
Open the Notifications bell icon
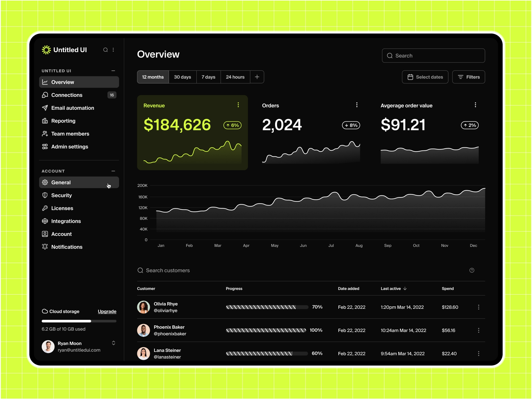click(x=45, y=247)
